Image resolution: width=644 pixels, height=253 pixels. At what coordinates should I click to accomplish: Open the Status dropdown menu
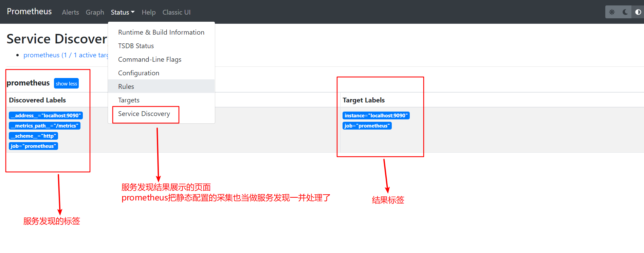point(123,12)
